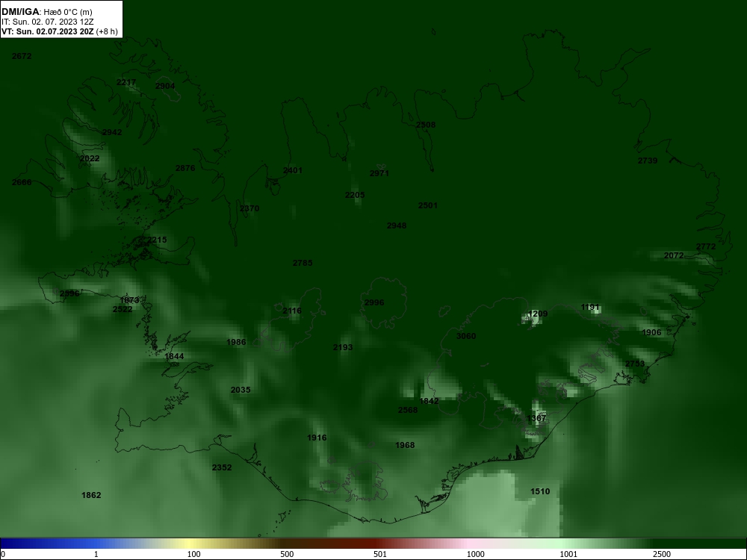Click the map value 2739
Screen dimensions: 747x560
click(648, 161)
